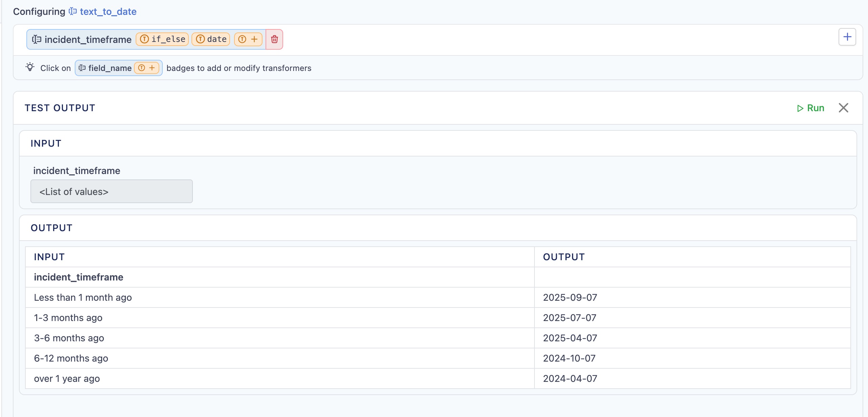Screen dimensions: 868x417
Task: Click the blue plus button to add field
Action: coord(847,37)
